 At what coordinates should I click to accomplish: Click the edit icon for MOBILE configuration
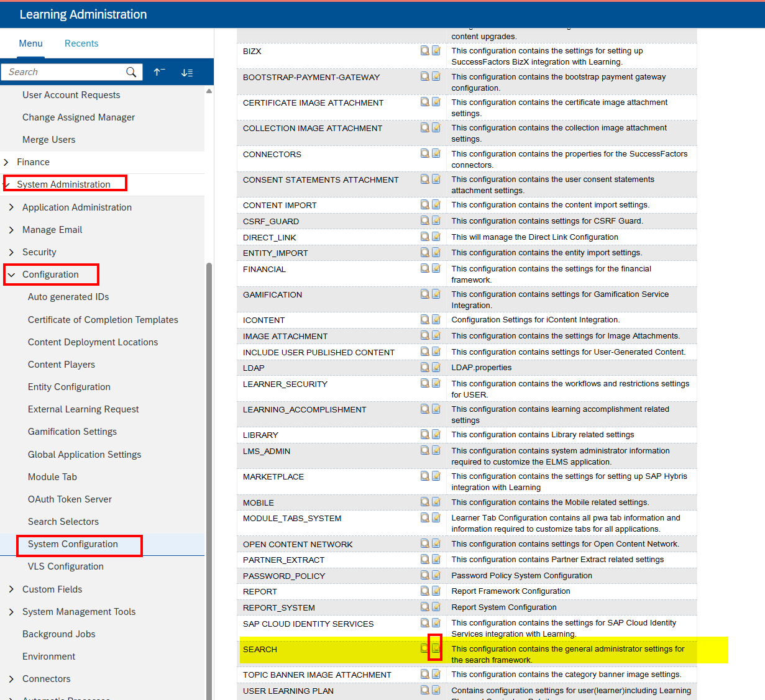(436, 502)
